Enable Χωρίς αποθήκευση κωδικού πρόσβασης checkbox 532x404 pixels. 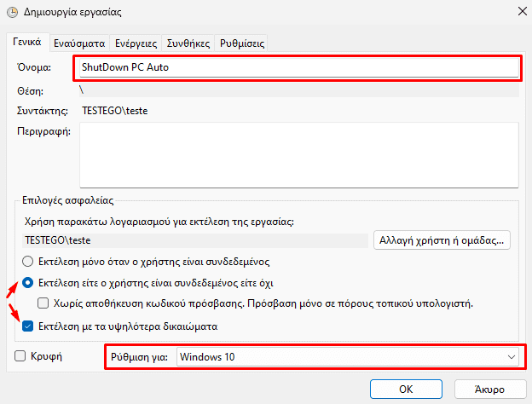43,303
